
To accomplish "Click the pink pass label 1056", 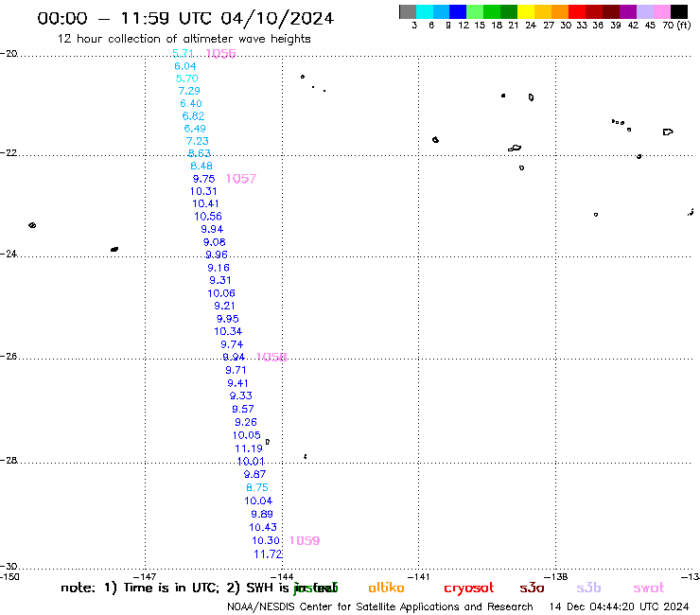I will coord(220,54).
